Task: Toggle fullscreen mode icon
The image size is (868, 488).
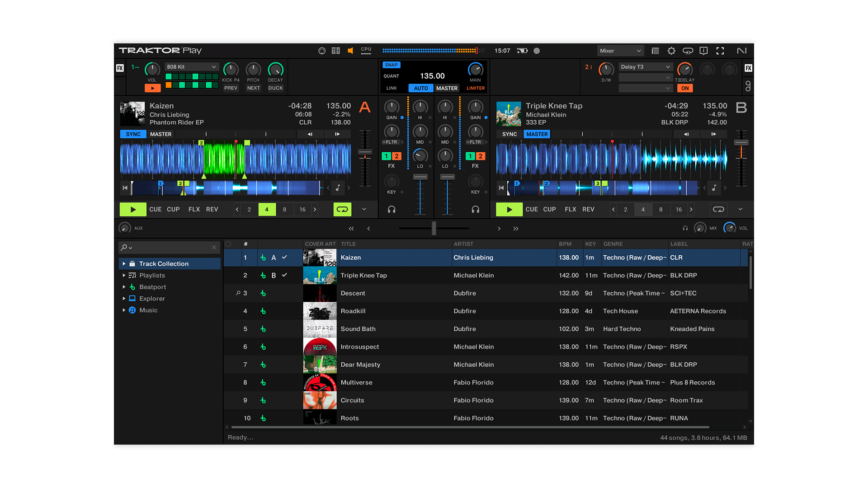Action: (720, 51)
